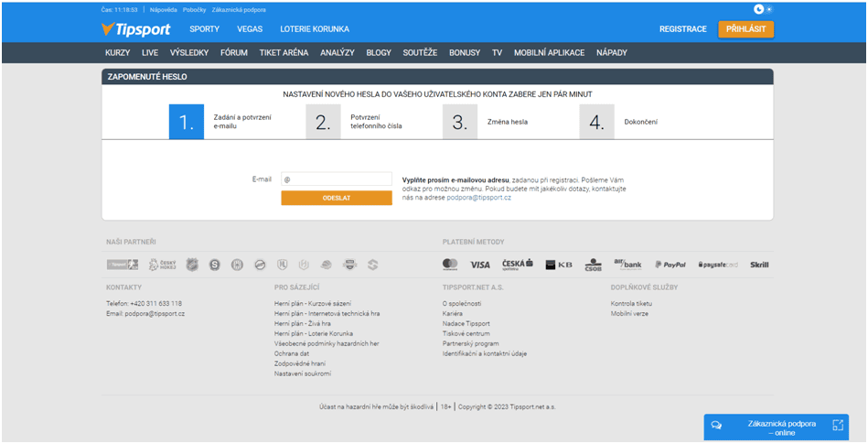Focus the E-mail input field
Viewport: 868px width, 444px height.
click(337, 179)
